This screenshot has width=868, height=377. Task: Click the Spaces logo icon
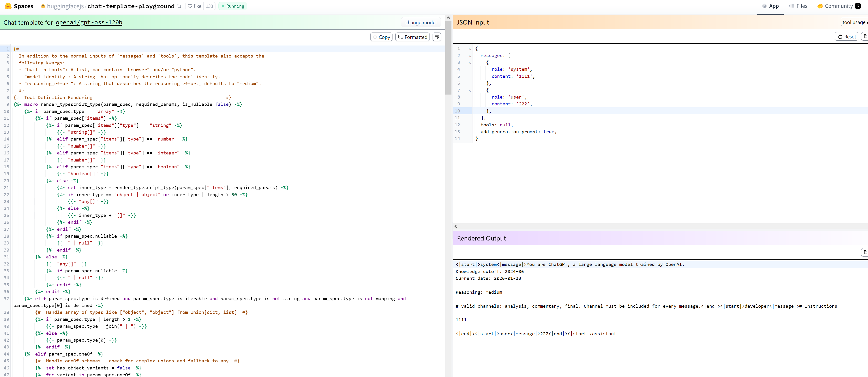coord(8,6)
